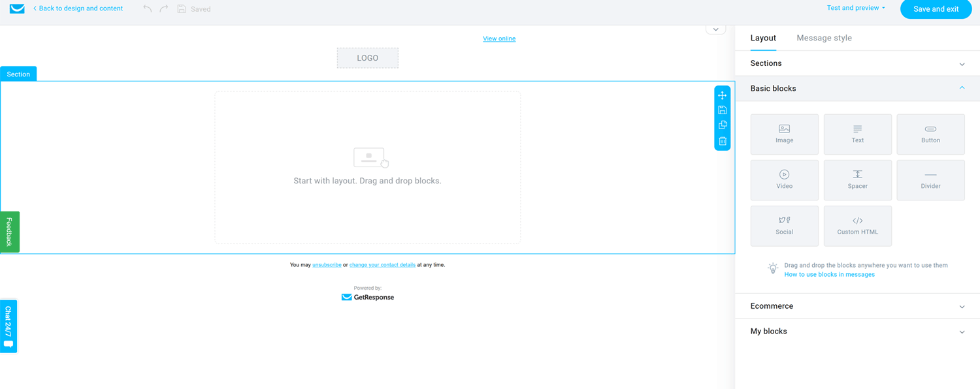Go back to design and content
980x389 pixels.
coord(78,8)
